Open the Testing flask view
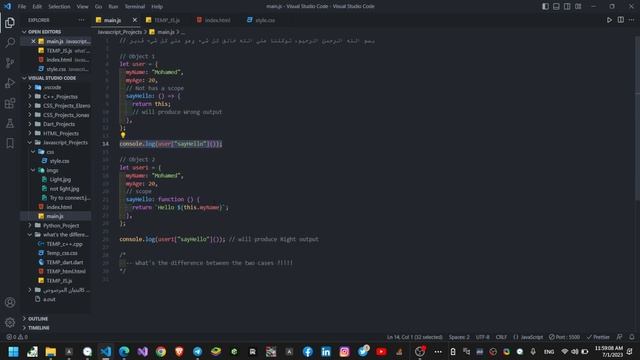This screenshot has height=360, width=640. point(10,123)
